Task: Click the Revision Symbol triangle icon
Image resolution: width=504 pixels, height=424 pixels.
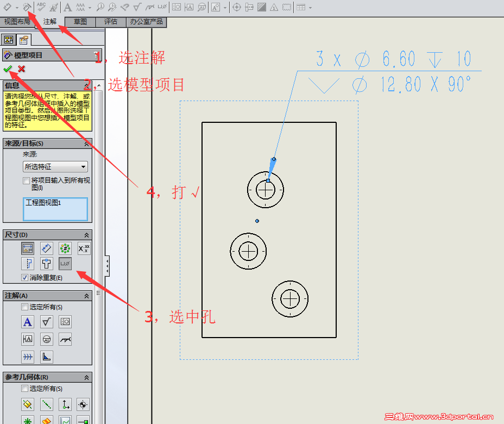Action: point(274,7)
